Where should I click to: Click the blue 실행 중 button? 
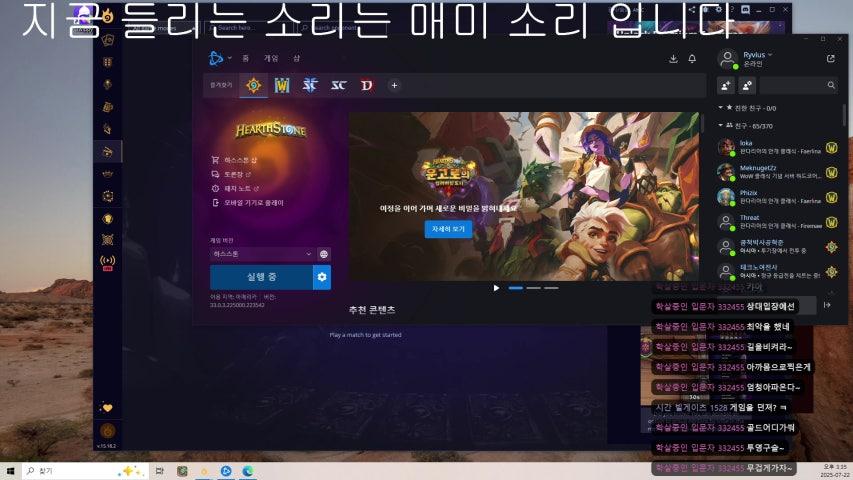[x=261, y=277]
